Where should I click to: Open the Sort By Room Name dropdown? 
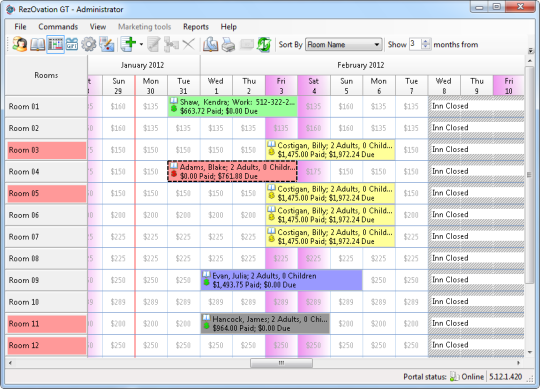(x=344, y=44)
